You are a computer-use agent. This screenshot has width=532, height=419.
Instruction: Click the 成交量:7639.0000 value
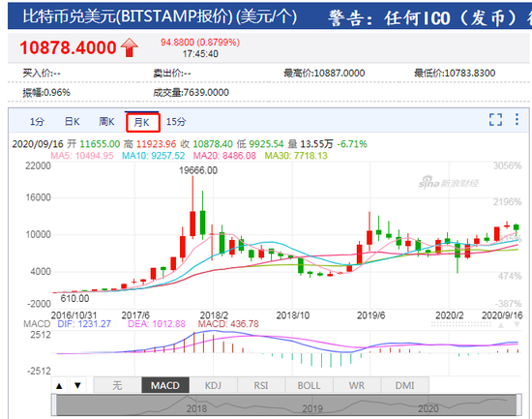[x=191, y=92]
